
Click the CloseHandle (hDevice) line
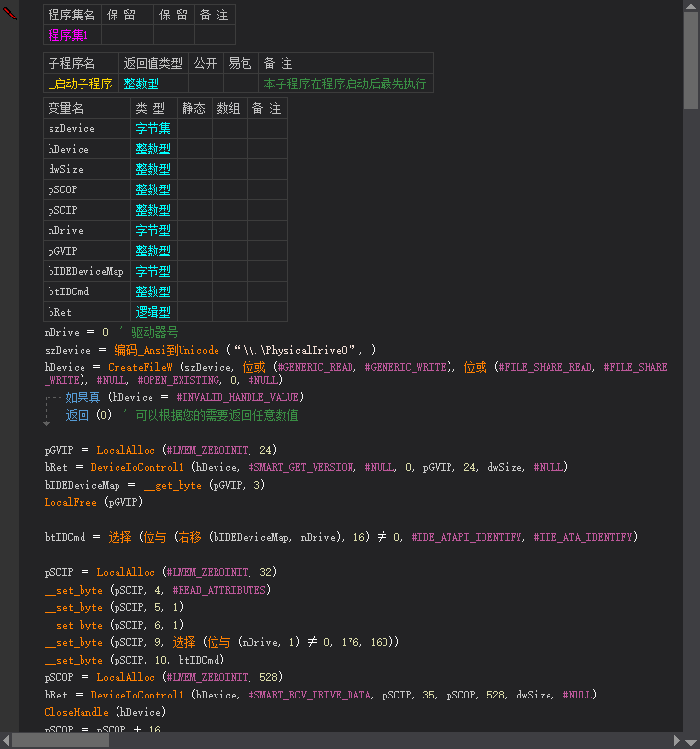105,712
